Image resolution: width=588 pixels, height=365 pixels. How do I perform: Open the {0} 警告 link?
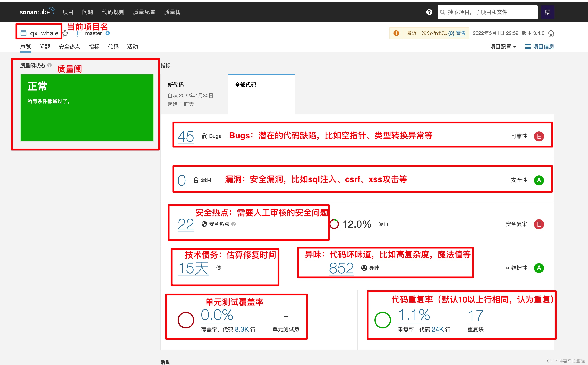[457, 33]
